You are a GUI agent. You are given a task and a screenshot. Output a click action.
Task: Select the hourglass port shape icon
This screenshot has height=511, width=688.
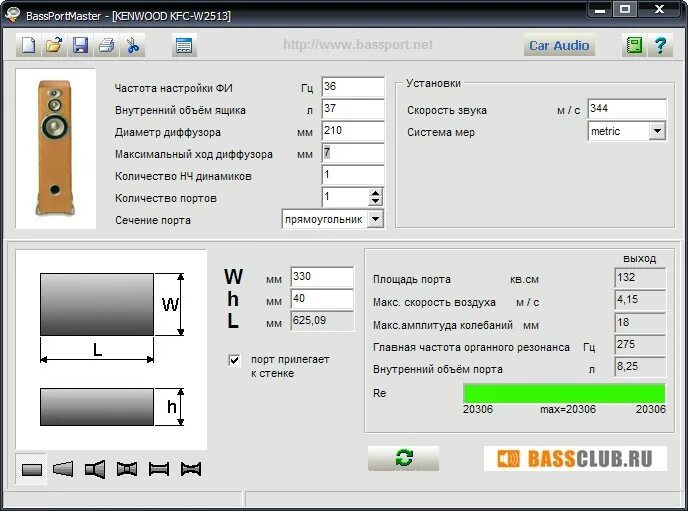pyautogui.click(x=191, y=469)
